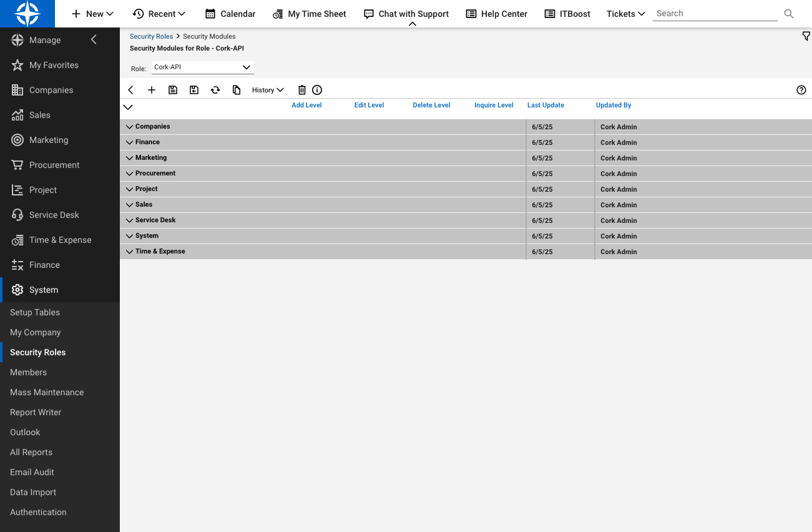Click the magnifier search icon
The image size is (812, 532).
pos(789,14)
